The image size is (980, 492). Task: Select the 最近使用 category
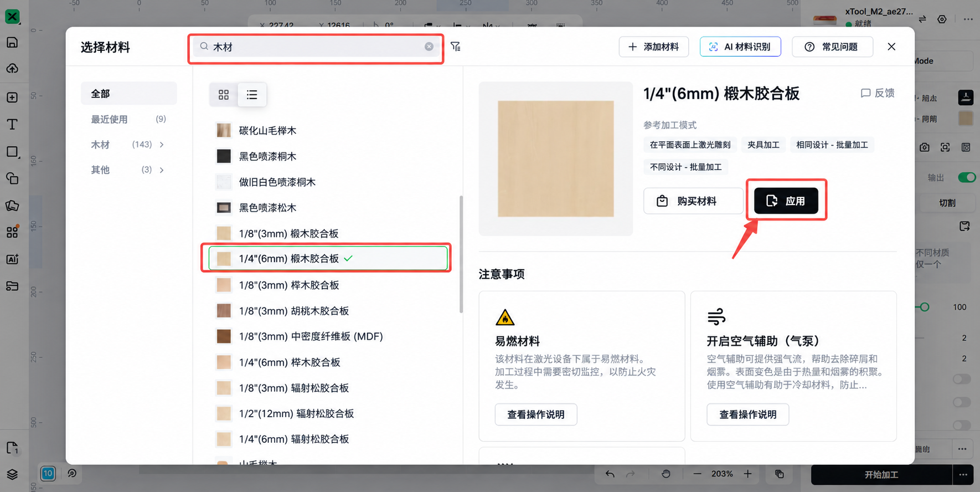(x=129, y=119)
